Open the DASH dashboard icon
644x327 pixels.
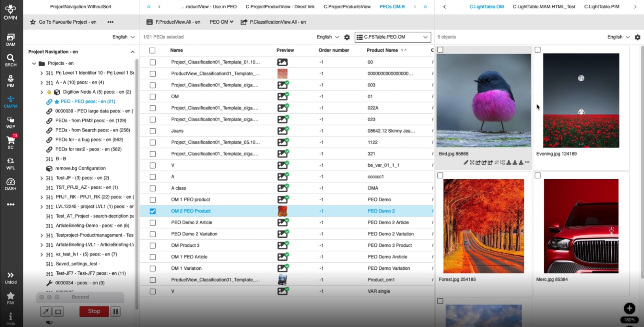[x=11, y=184]
